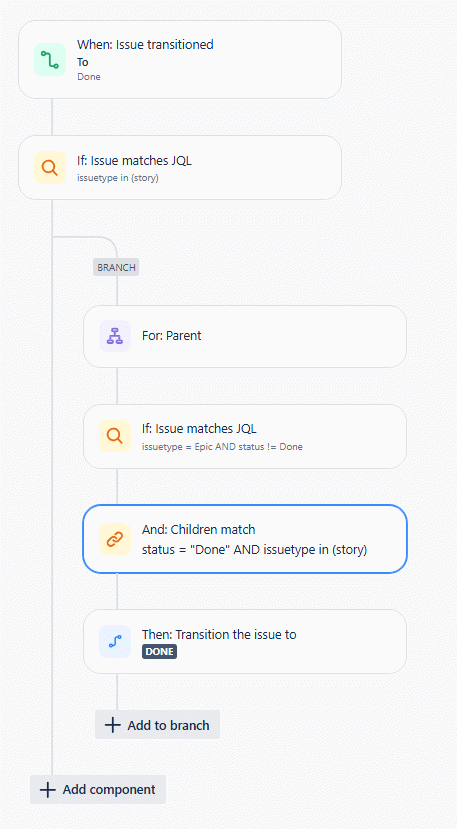Click the magnifier icon on the Epic JQL condition
The image size is (457, 829).
tap(115, 436)
